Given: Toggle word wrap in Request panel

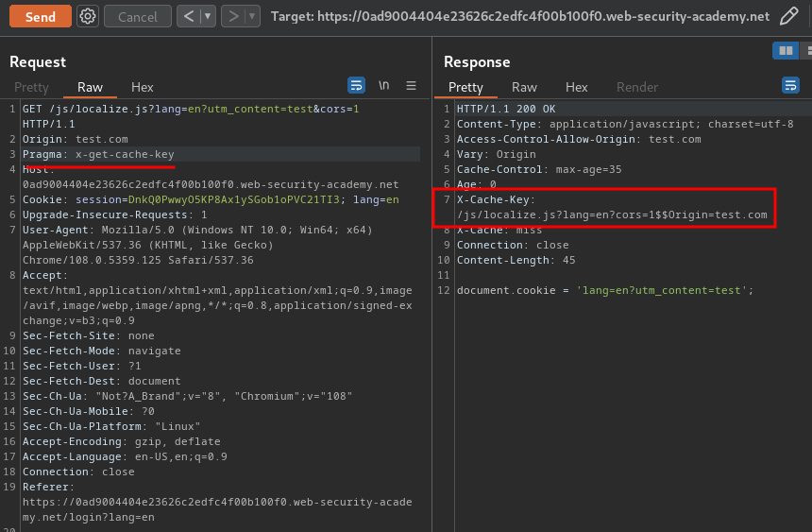Looking at the screenshot, I should coord(356,86).
